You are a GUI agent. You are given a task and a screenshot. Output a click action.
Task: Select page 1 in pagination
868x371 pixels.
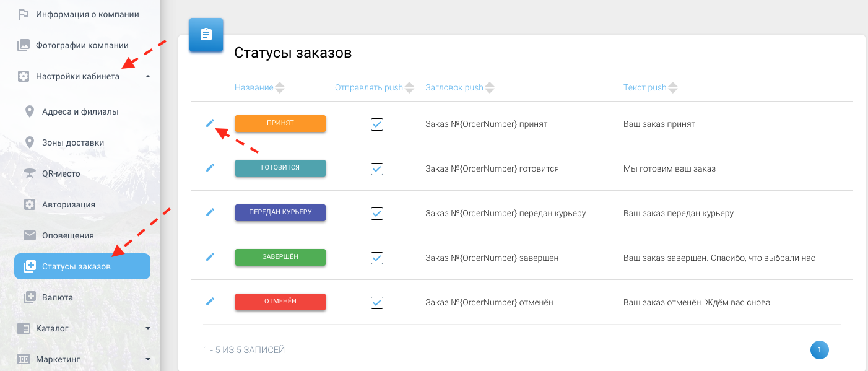point(819,350)
